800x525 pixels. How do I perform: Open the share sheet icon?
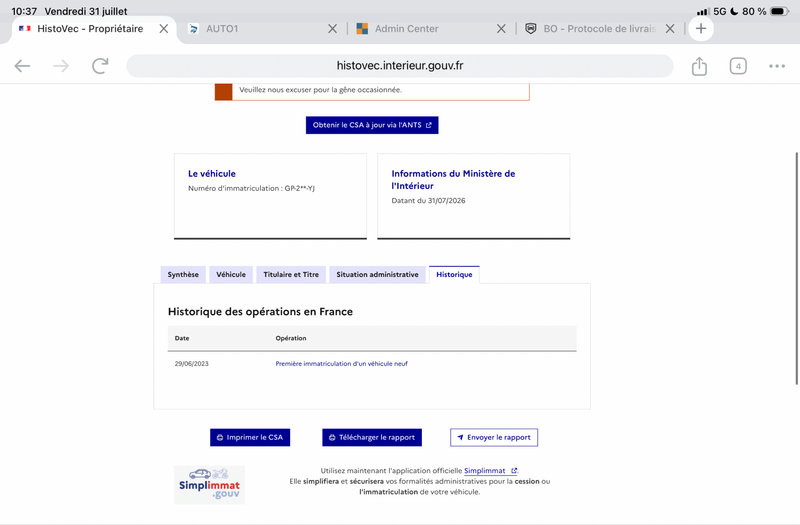point(699,66)
